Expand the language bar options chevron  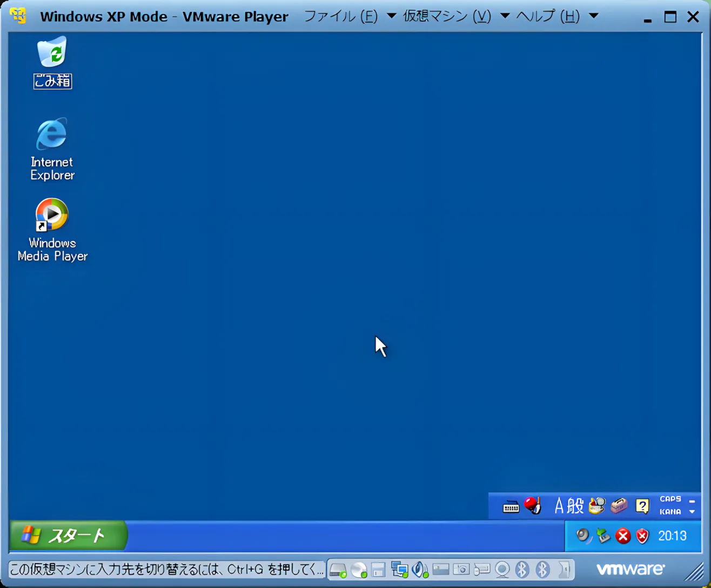(x=692, y=511)
